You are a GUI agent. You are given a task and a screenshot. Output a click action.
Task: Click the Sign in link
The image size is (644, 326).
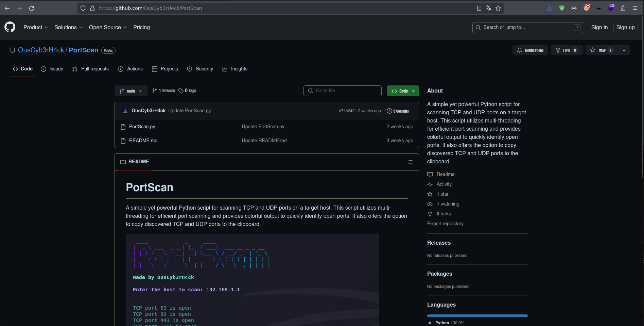599,27
